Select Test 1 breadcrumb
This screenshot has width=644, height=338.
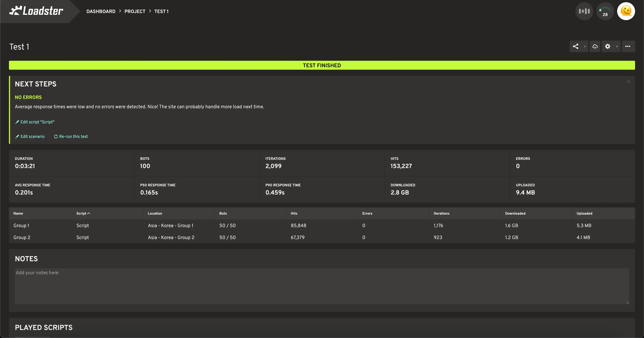click(161, 11)
